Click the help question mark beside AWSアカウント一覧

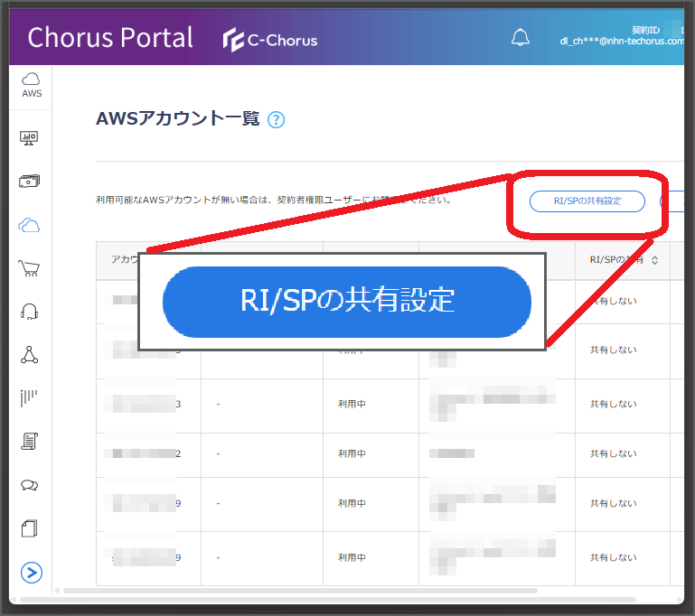click(277, 119)
